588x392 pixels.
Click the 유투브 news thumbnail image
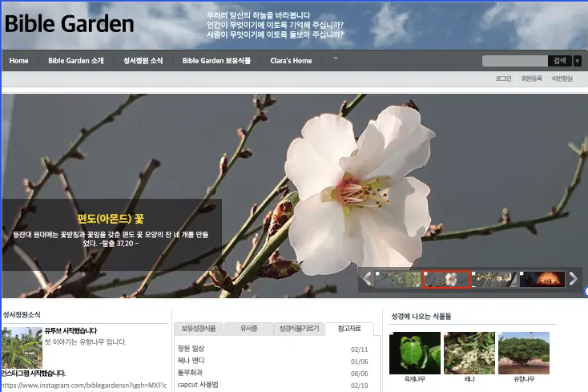(22, 348)
